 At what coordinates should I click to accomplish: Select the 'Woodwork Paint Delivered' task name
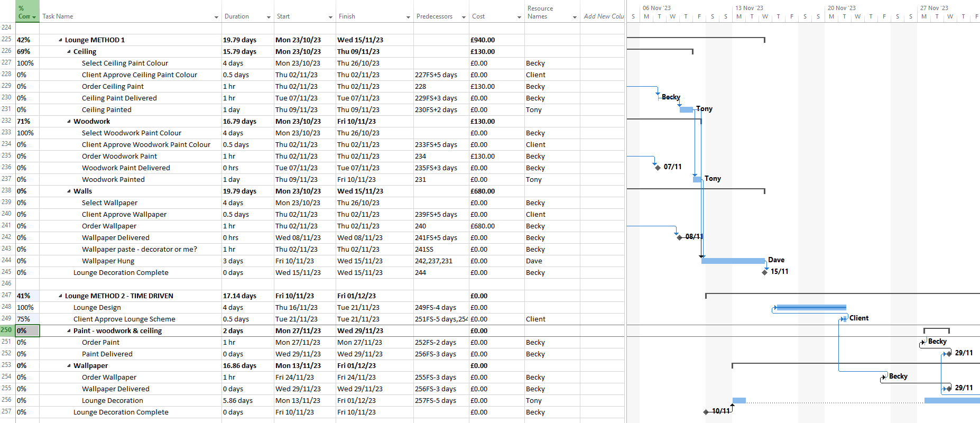126,168
